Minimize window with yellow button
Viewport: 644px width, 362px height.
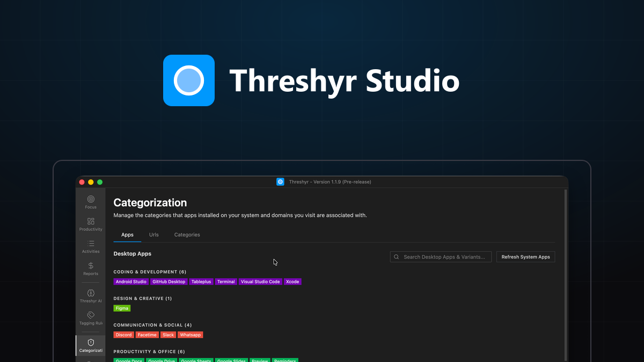[91, 182]
